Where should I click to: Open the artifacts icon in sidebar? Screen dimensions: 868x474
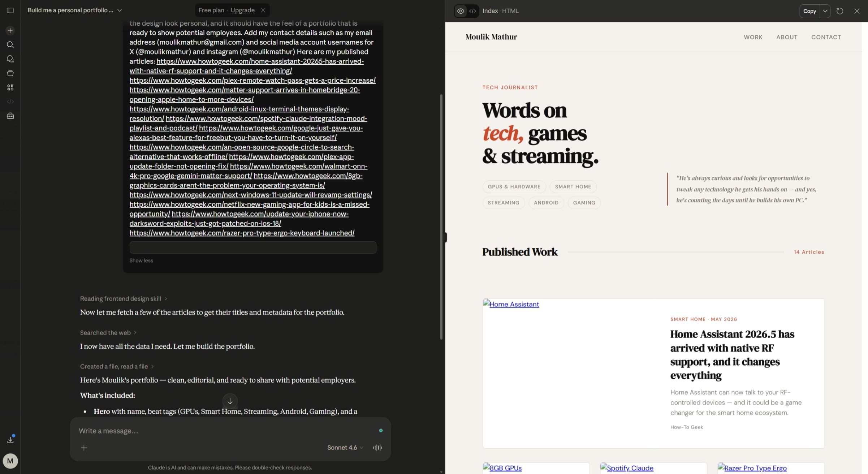[10, 87]
